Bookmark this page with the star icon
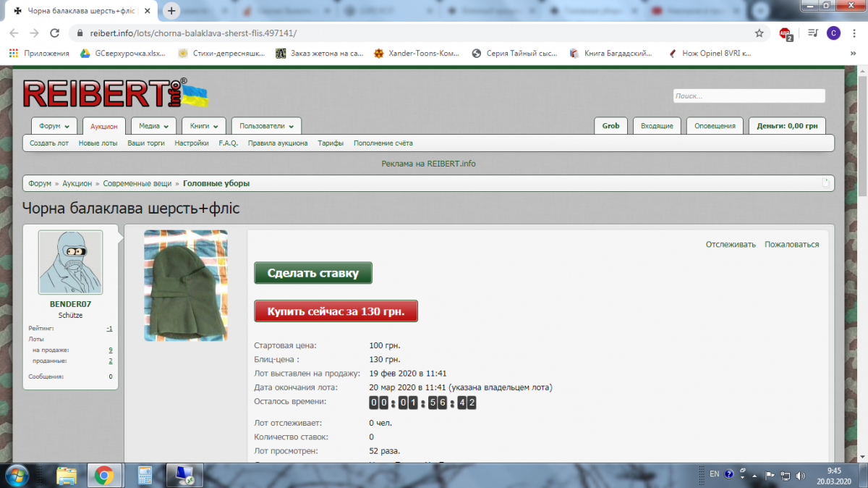 click(x=759, y=33)
